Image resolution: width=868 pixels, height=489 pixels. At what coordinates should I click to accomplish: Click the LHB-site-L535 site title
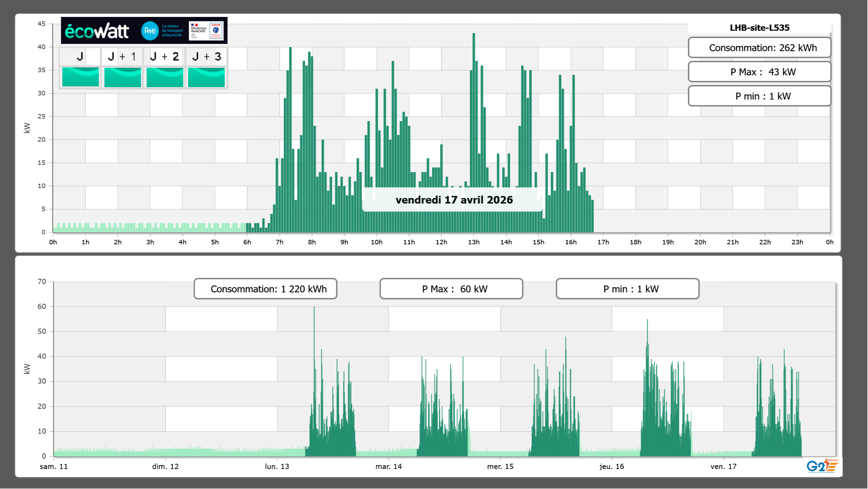759,28
